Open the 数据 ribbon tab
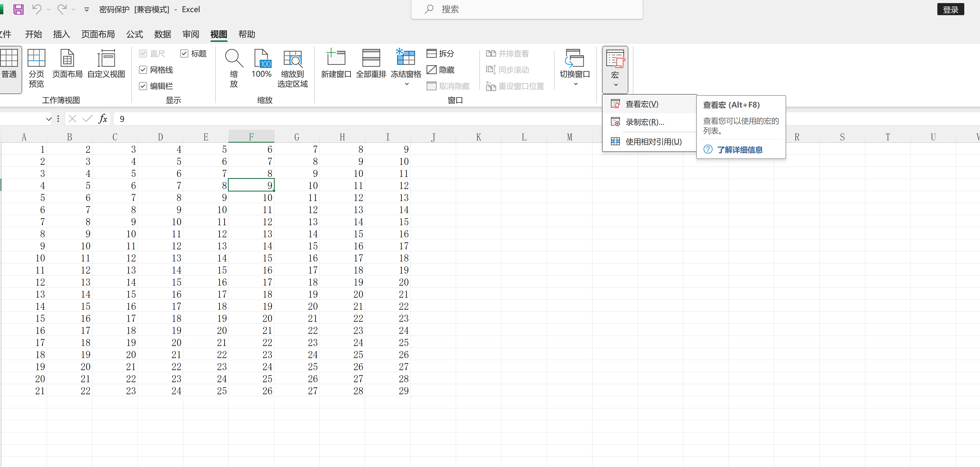980x467 pixels. pos(162,34)
